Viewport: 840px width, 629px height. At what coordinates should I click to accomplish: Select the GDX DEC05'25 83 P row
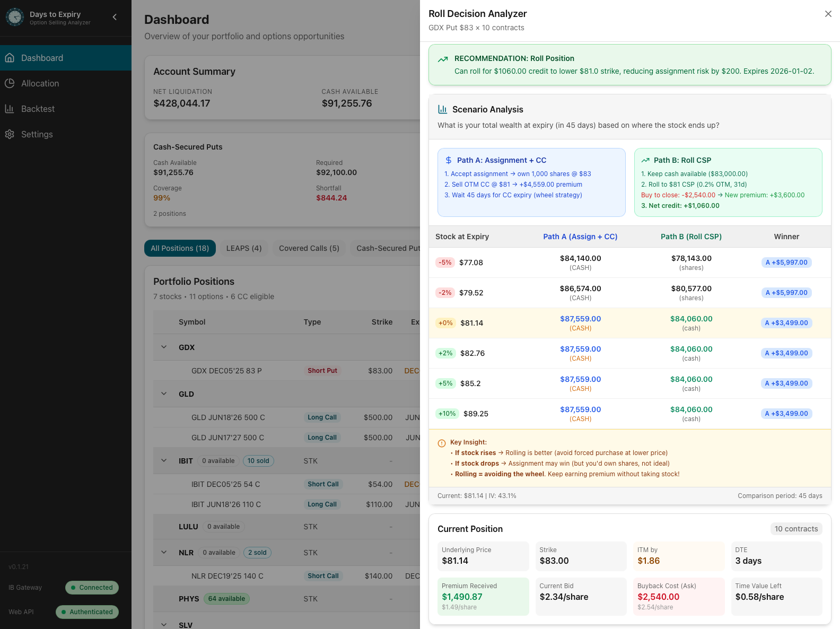[x=286, y=371]
